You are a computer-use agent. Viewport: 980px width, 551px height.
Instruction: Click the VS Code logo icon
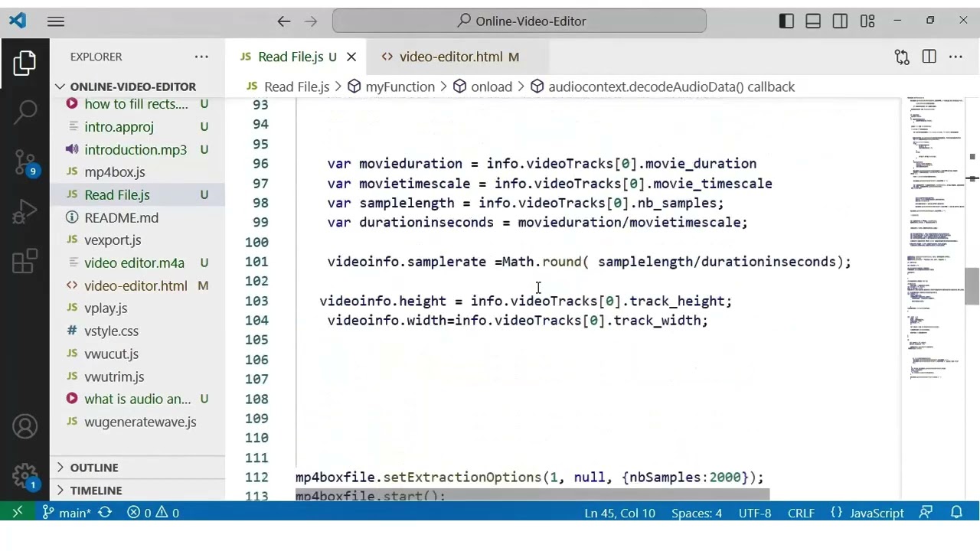pos(18,21)
